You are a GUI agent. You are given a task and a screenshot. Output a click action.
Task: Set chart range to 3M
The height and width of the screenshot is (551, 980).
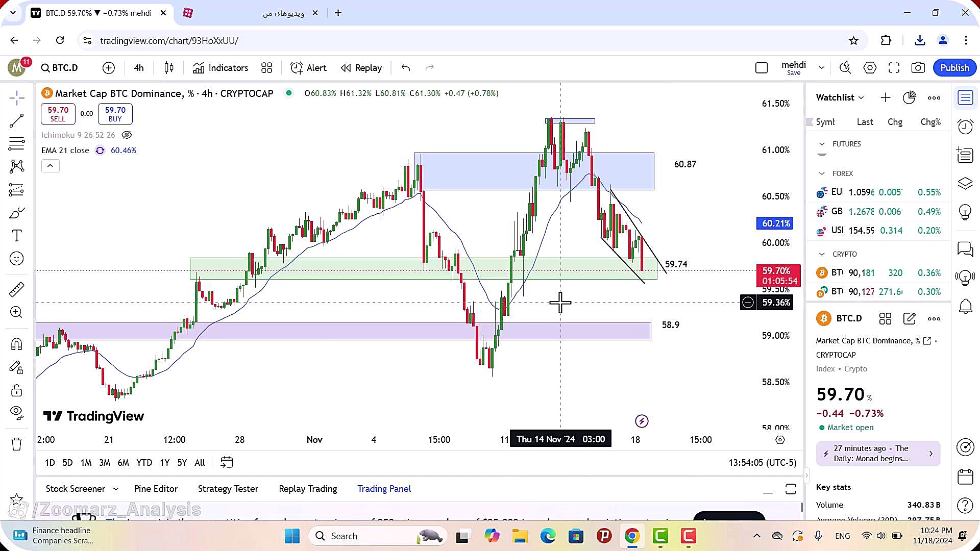(x=104, y=463)
